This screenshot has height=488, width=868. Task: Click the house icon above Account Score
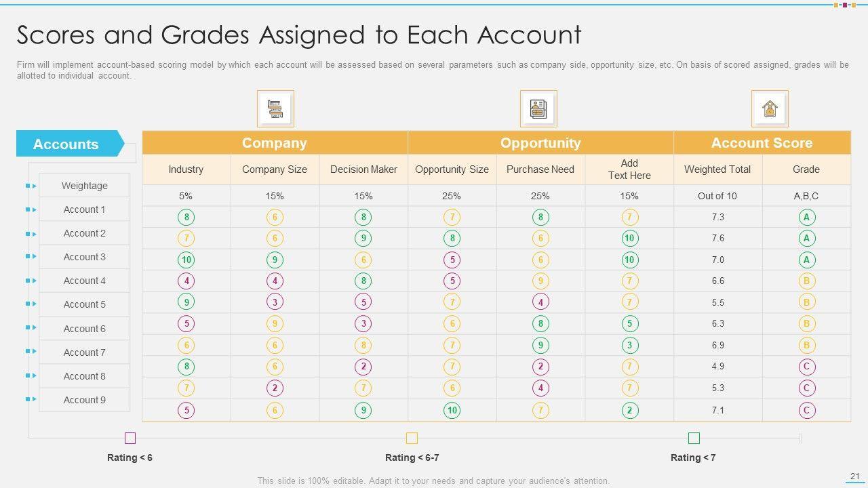point(770,108)
